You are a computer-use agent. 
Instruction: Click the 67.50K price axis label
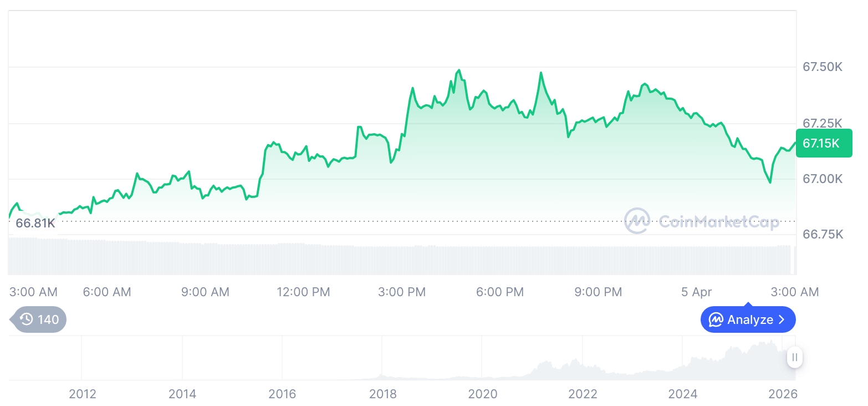click(x=823, y=67)
